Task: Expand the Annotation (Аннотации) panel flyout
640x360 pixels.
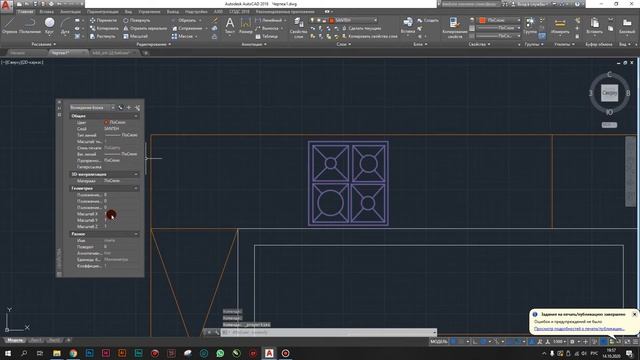Action: [x=254, y=44]
